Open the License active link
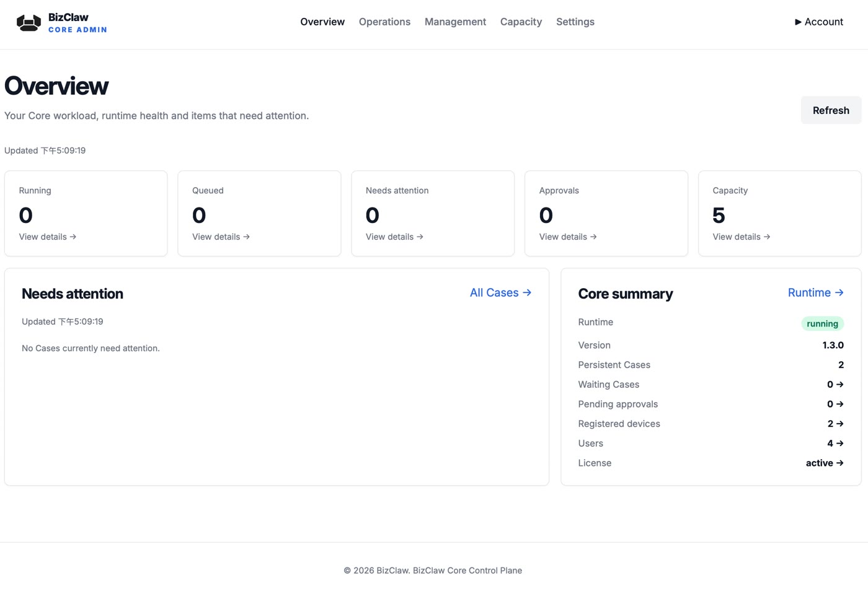Image resolution: width=868 pixels, height=591 pixels. click(x=825, y=463)
